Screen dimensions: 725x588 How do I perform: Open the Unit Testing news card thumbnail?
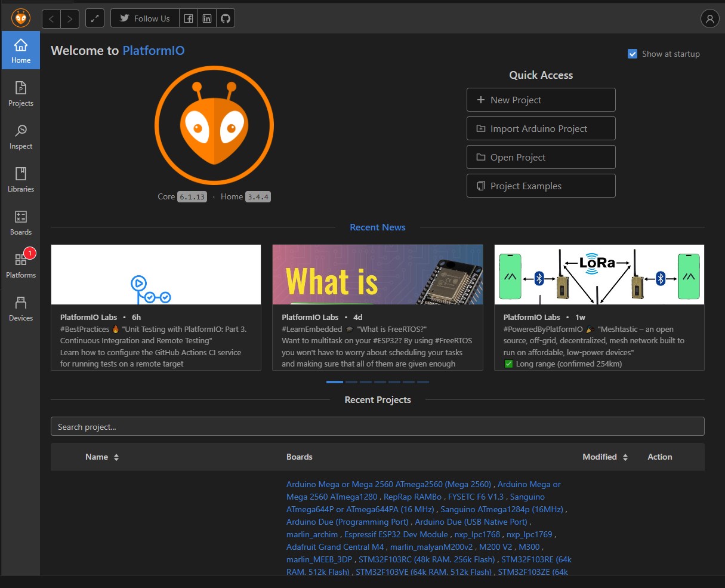point(156,275)
